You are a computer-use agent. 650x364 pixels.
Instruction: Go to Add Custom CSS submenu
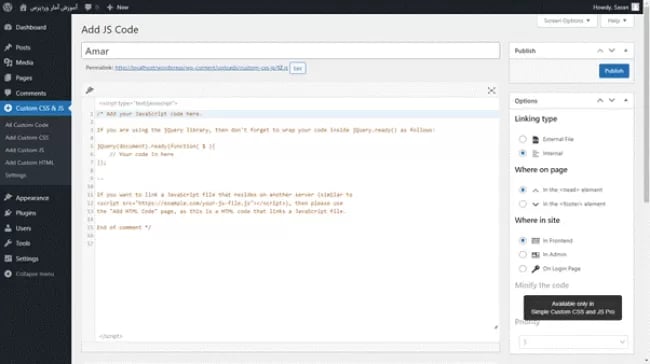27,137
